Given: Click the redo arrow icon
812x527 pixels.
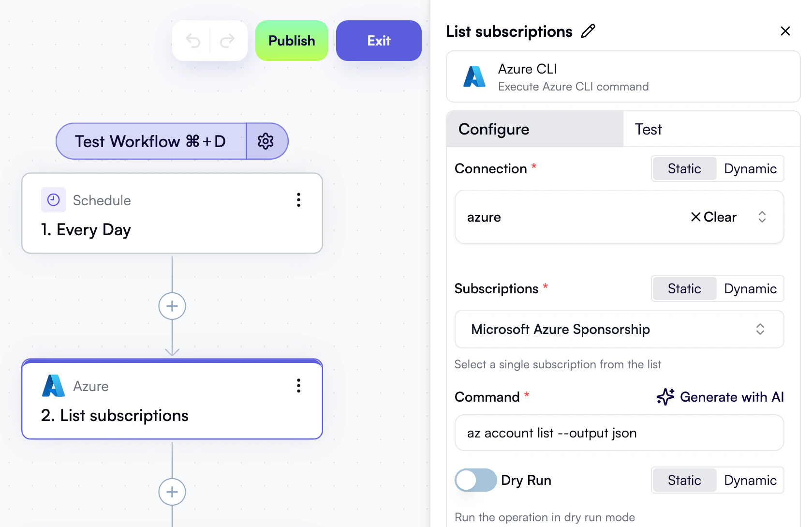Looking at the screenshot, I should (226, 41).
